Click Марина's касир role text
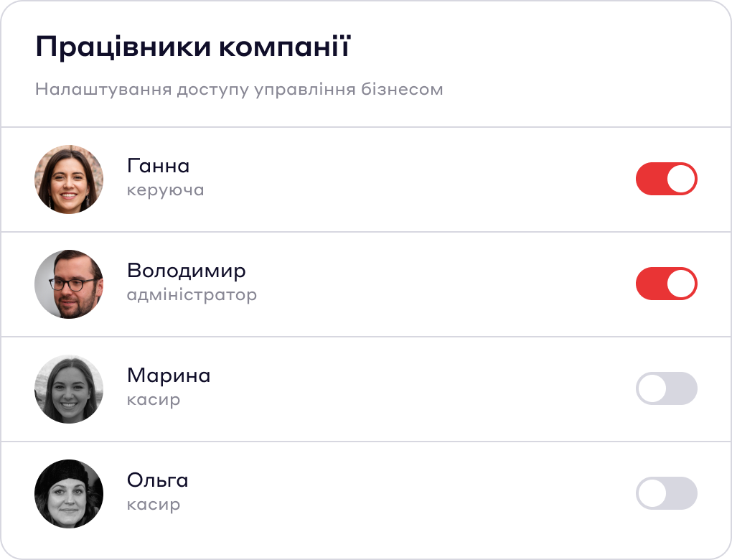This screenshot has height=560, width=732. (x=151, y=399)
